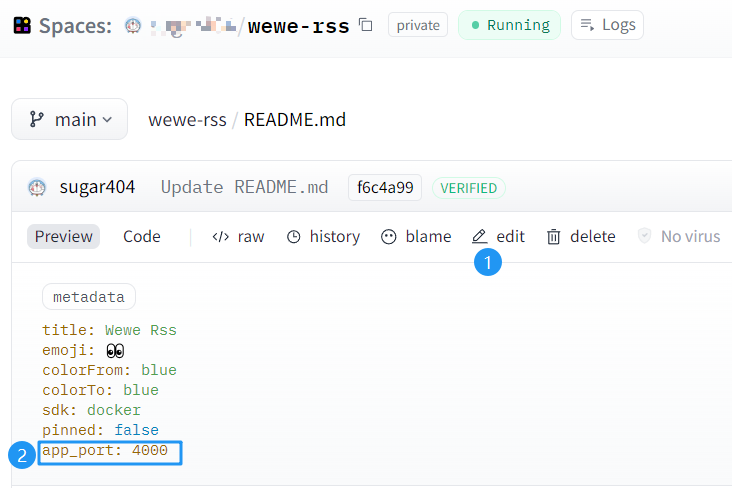Navigate to wewe-rss folder breadcrumb
This screenshot has width=732, height=488.
coord(186,119)
